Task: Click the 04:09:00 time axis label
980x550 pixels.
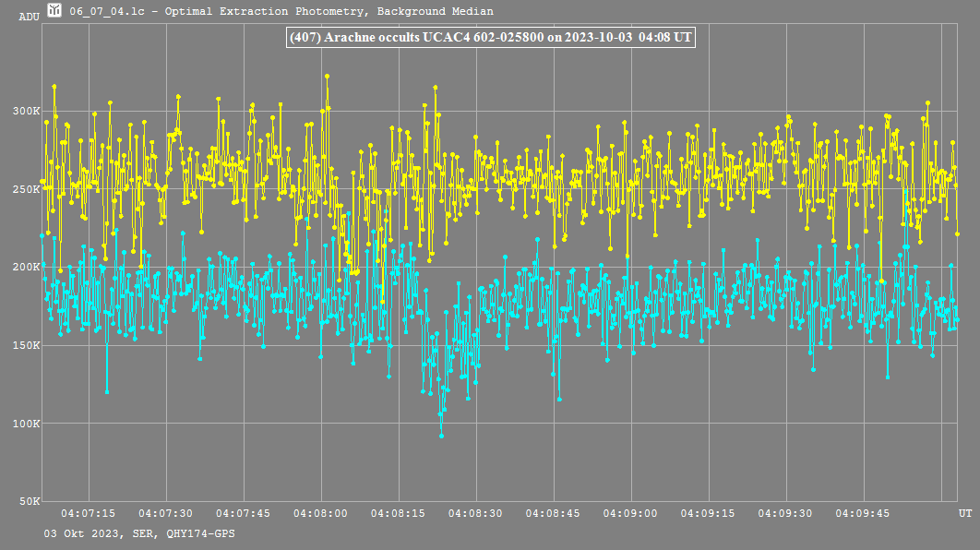Action: (631, 513)
